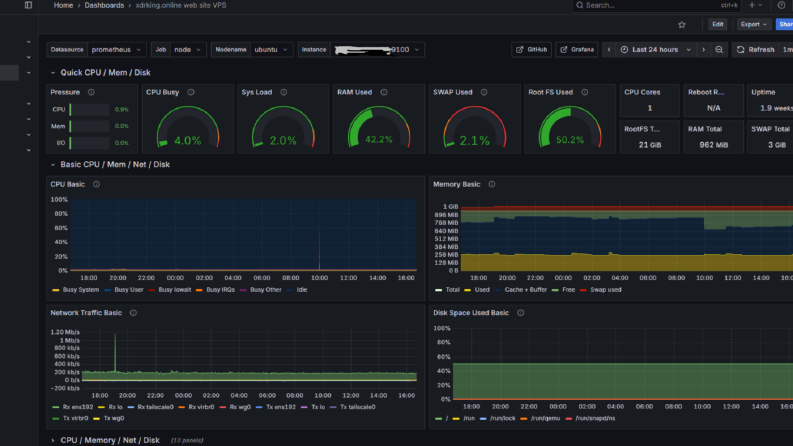Viewport: 793px width, 446px height.
Task: Toggle Busy Other series in legend
Action: tap(266, 290)
